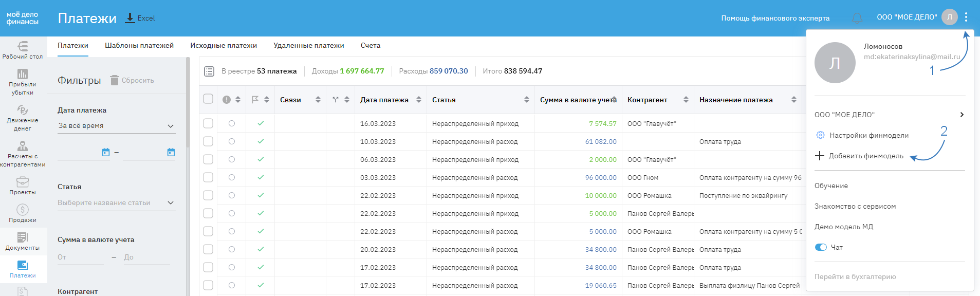Viewport: 980px width, 296px height.
Task: Click Добавить финмодель in the menu
Action: click(865, 156)
